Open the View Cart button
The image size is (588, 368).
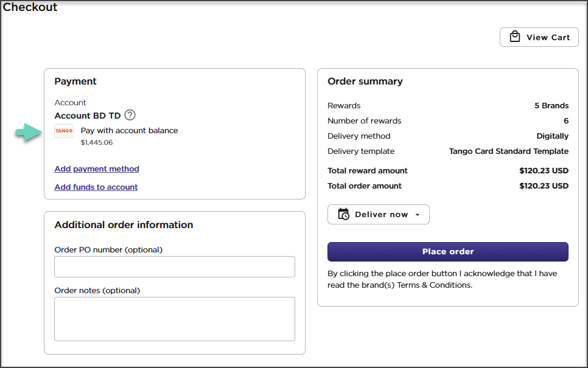point(539,37)
